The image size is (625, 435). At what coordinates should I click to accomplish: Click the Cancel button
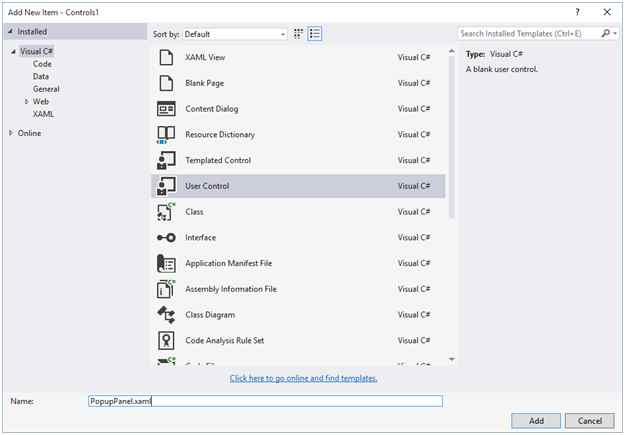590,421
